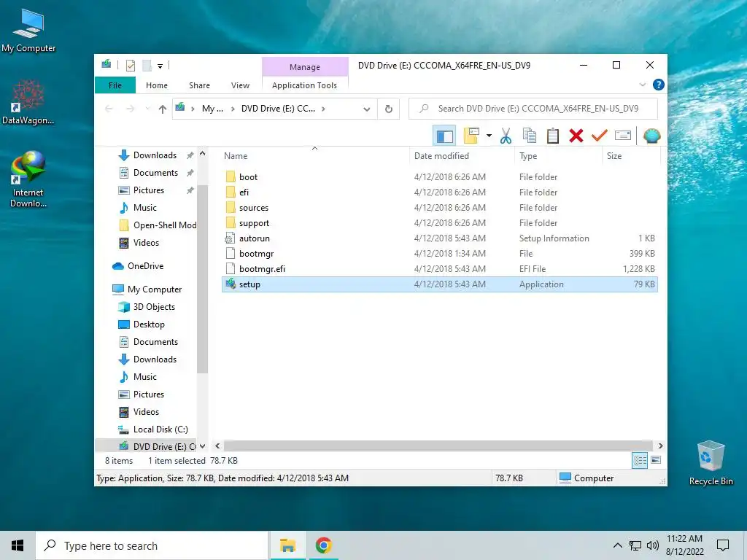Screen dimensions: 747x560
Task: Click the horizontal scrollbar left arrow
Action: click(217, 446)
